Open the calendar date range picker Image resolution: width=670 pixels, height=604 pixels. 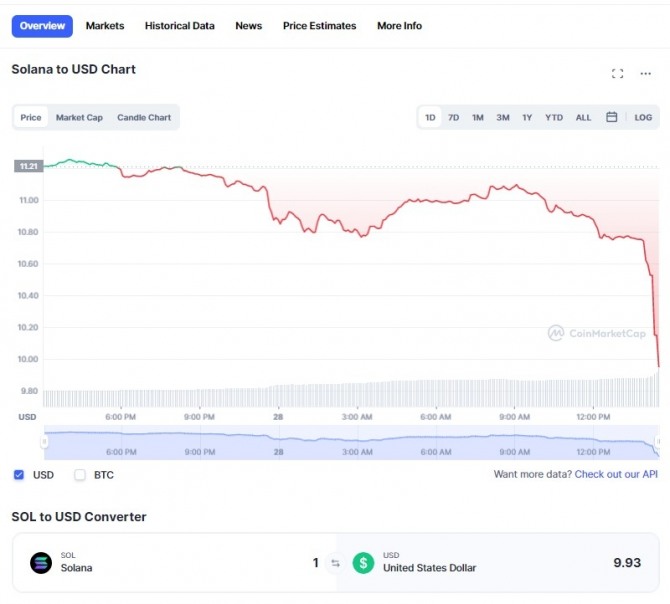[612, 117]
